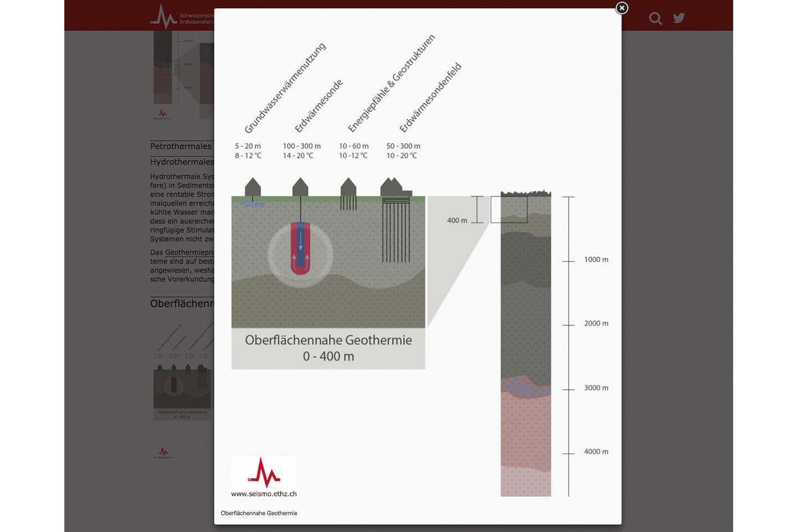The height and width of the screenshot is (532, 798).
Task: Click the '10 - 60 m' depth value
Action: coord(354,146)
